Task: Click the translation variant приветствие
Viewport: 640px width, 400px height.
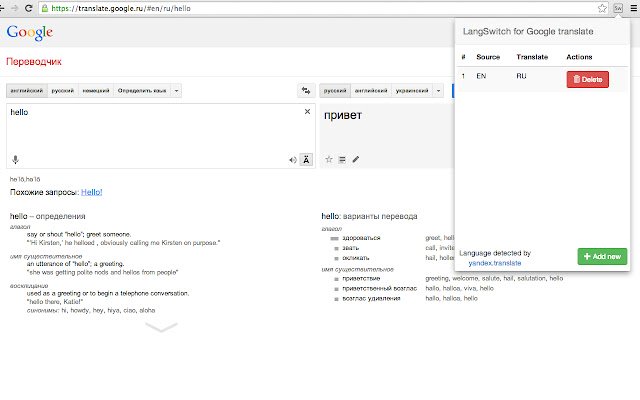Action: point(361,278)
